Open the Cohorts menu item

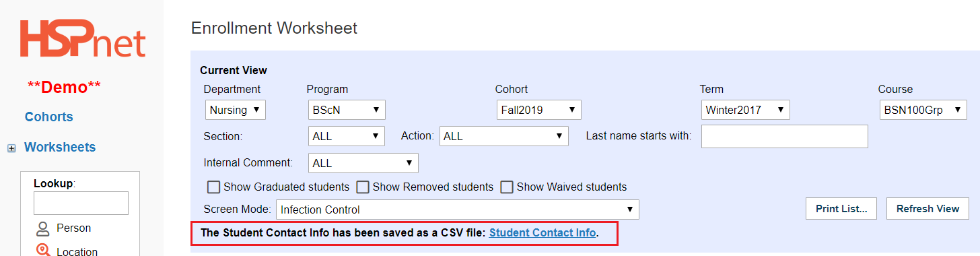pos(49,117)
